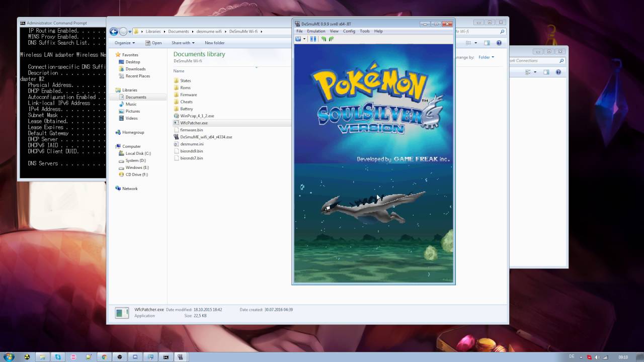Screen dimensions: 644x362
Task: Open Windows Start menu
Action: tap(8, 357)
